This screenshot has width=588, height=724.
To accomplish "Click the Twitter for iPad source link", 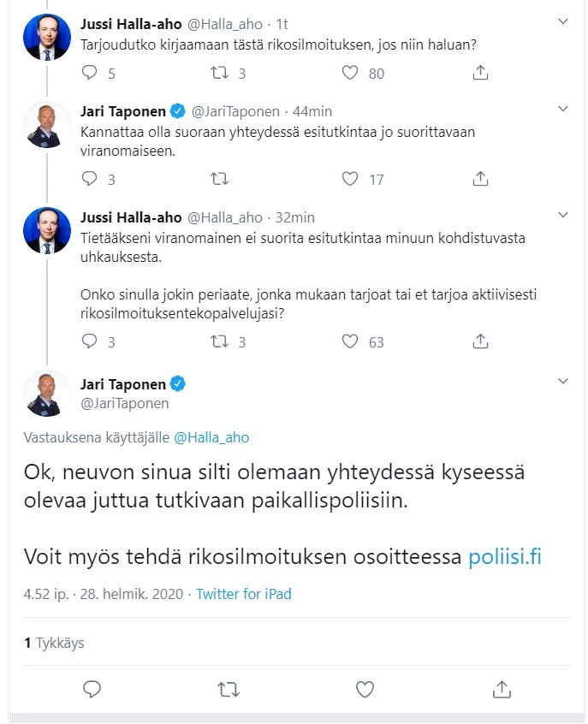I will pyautogui.click(x=244, y=594).
